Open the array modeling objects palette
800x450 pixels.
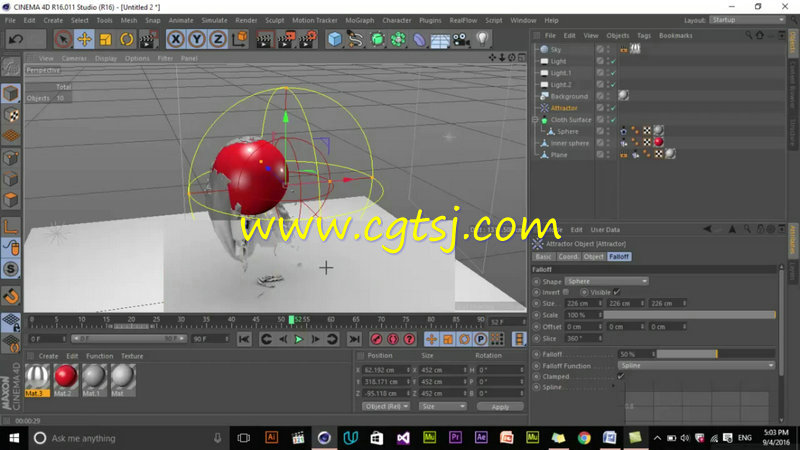point(398,39)
